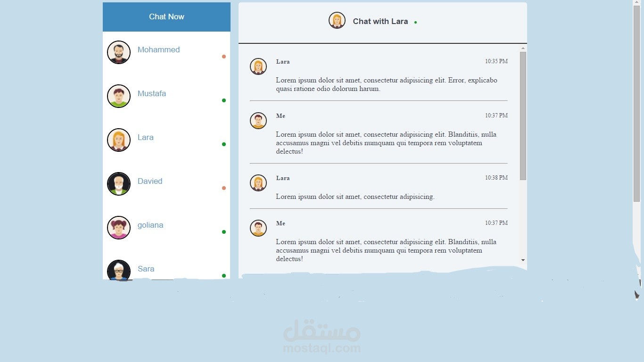Click Lara's avatar in the chat header
Screen dimensions: 644x362
(337, 20)
